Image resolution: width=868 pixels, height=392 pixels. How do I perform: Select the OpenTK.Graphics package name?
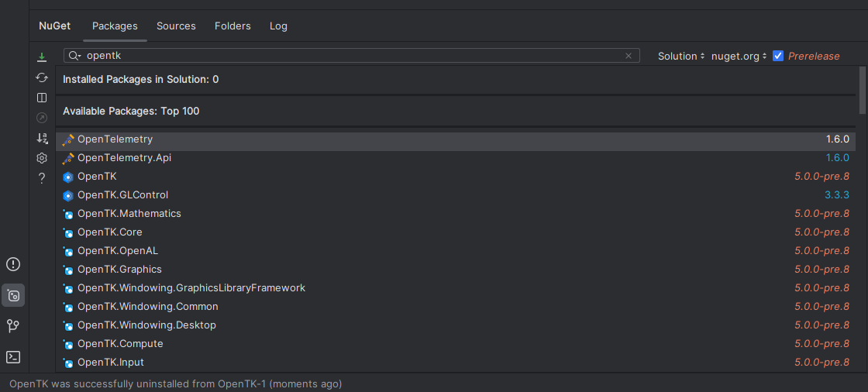[x=119, y=270]
